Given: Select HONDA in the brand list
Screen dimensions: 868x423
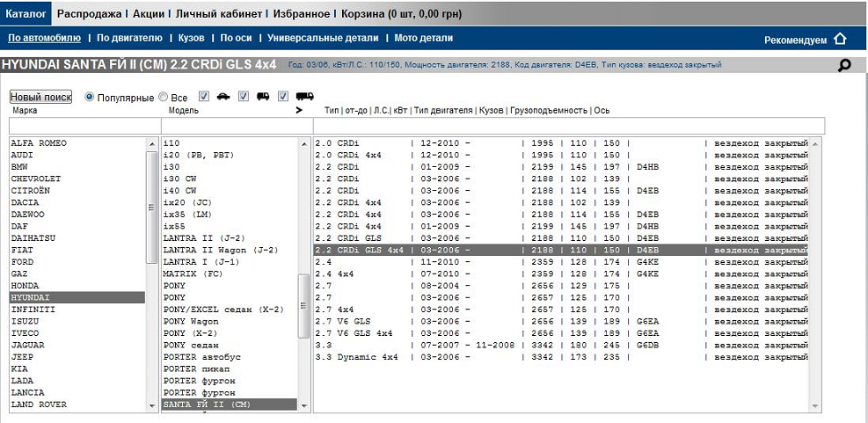Looking at the screenshot, I should click(x=77, y=286).
